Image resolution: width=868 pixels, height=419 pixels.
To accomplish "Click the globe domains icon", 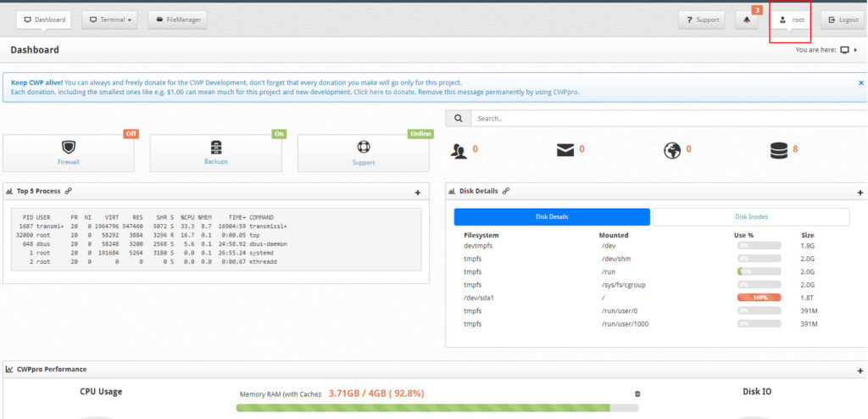I will click(672, 150).
